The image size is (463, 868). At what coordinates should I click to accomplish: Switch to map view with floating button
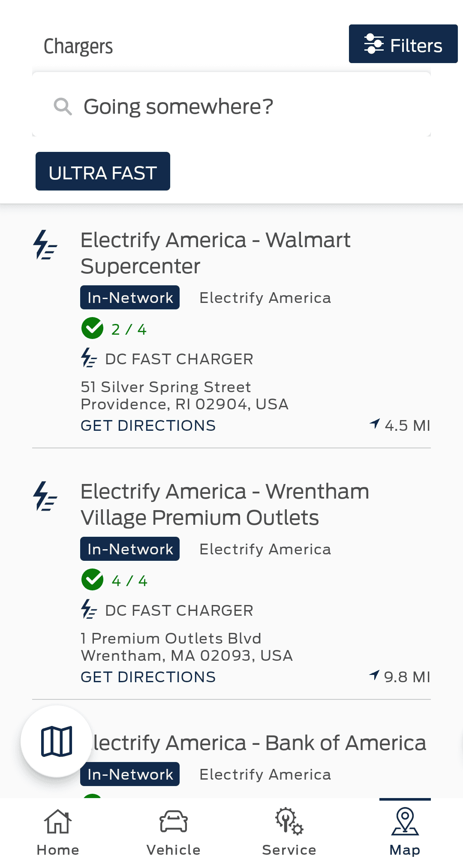tap(57, 741)
